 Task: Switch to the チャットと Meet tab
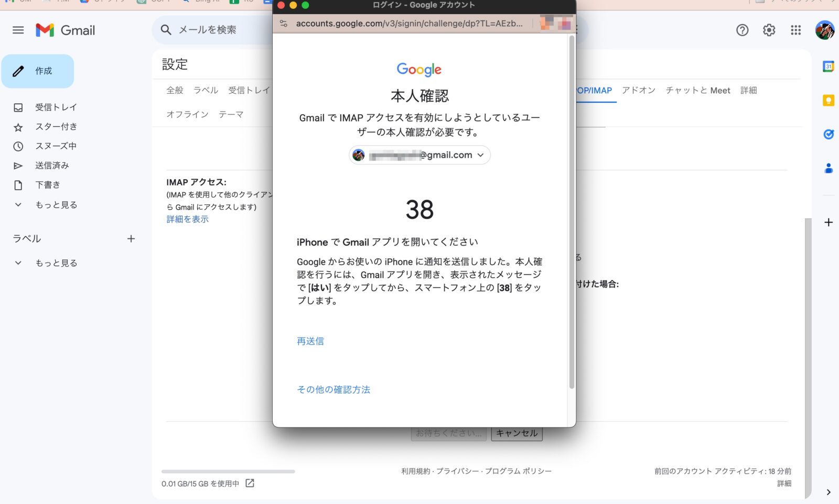pos(698,90)
